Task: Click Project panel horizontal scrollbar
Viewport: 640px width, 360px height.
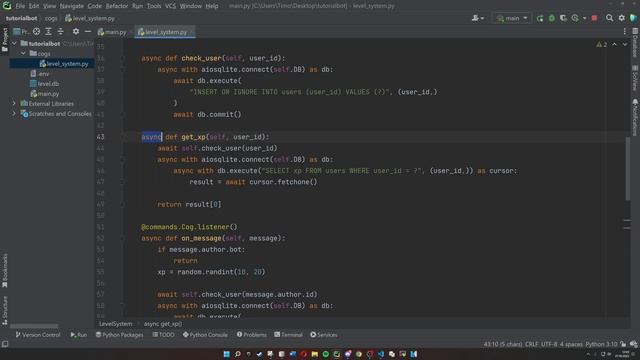Action: tap(34, 326)
